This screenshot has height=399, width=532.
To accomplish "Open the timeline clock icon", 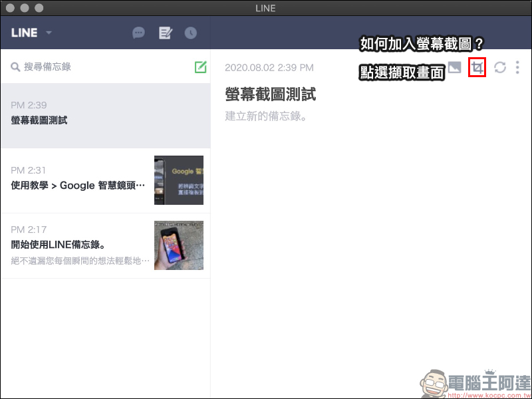I will (191, 33).
